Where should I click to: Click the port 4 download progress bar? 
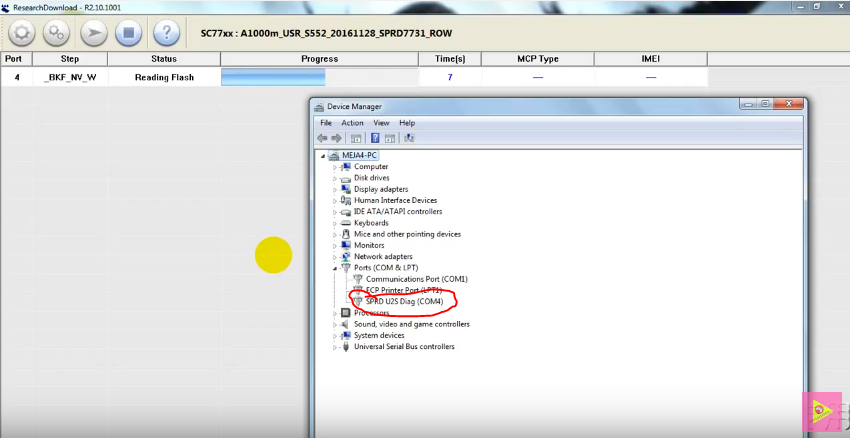click(x=319, y=77)
